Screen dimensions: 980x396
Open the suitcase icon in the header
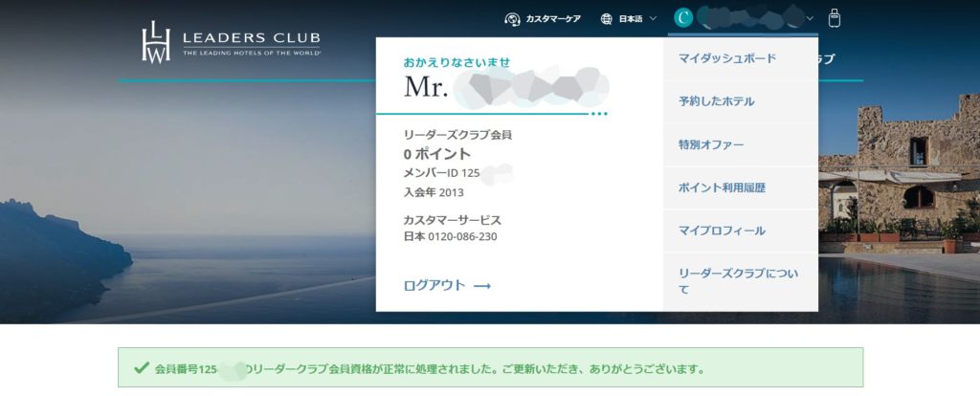pyautogui.click(x=835, y=18)
